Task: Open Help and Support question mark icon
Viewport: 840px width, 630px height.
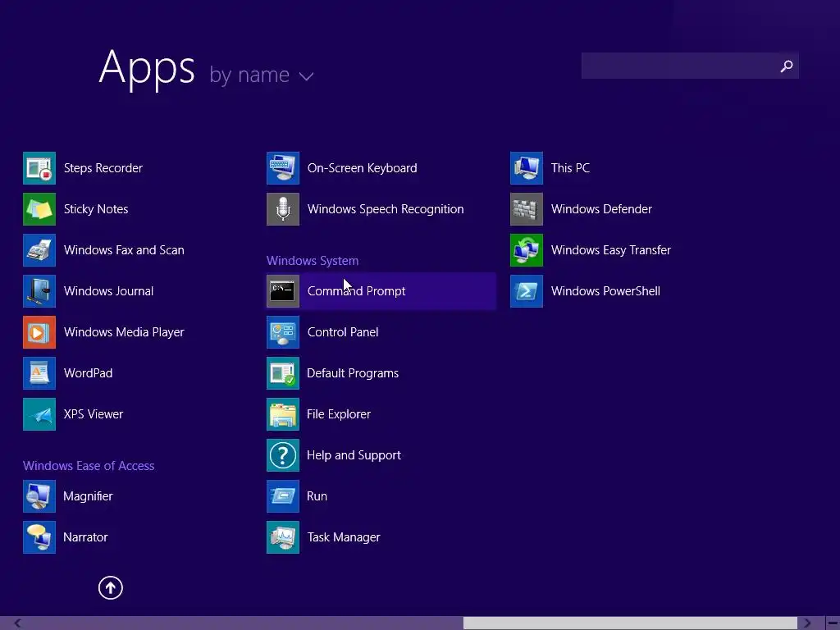Action: click(283, 454)
